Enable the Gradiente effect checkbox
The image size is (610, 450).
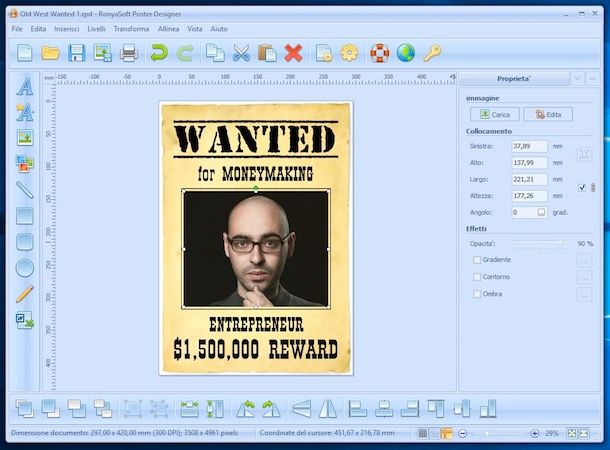pyautogui.click(x=477, y=260)
